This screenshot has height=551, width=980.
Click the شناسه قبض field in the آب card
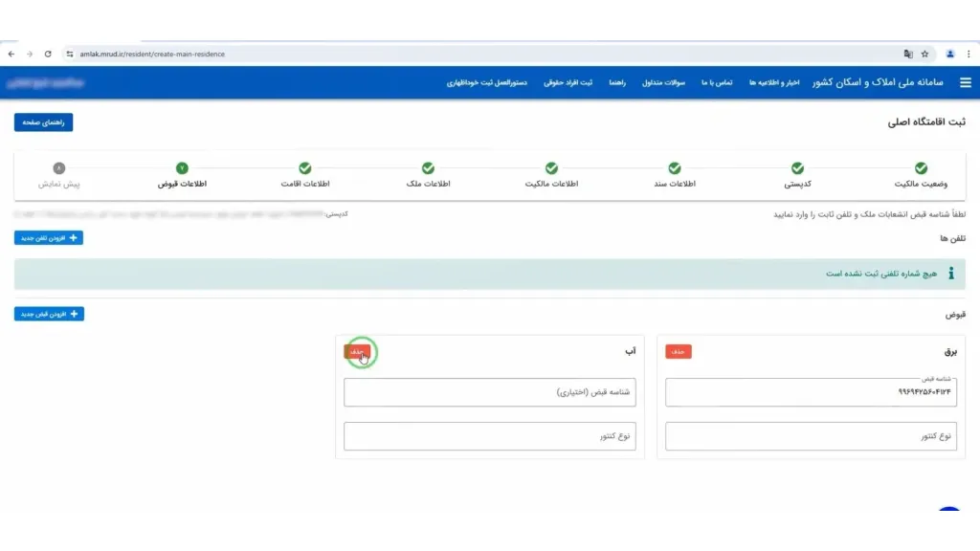click(x=490, y=392)
